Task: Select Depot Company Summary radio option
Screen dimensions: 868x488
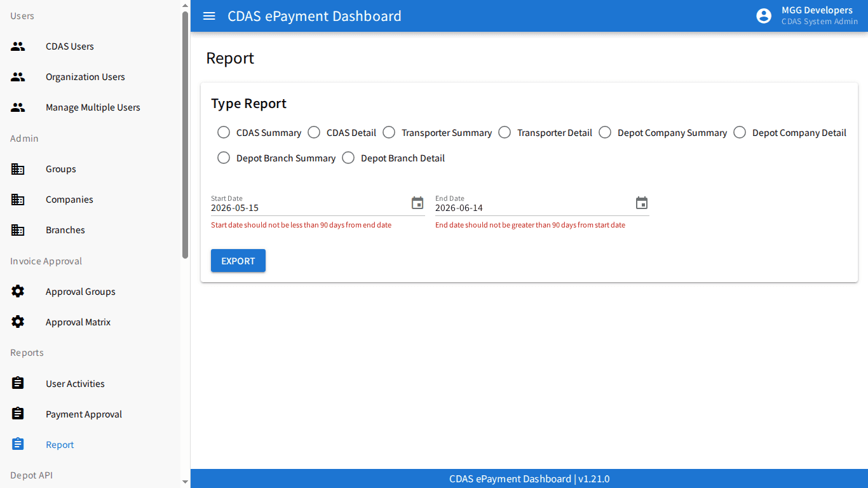Action: tap(605, 132)
